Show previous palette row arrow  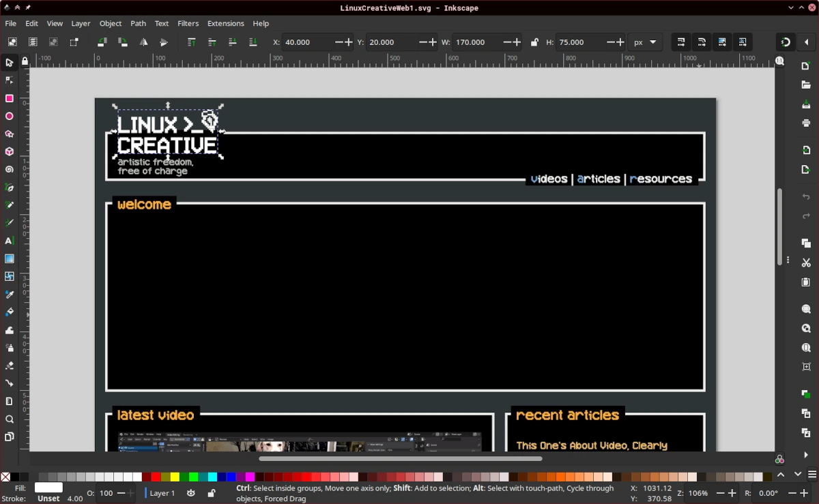click(781, 475)
